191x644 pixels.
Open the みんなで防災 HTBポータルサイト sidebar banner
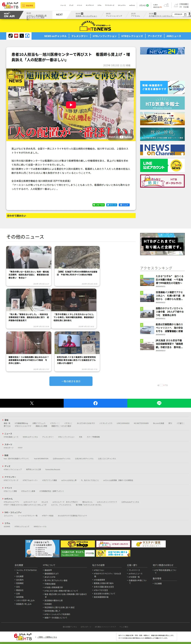tap(162, 181)
